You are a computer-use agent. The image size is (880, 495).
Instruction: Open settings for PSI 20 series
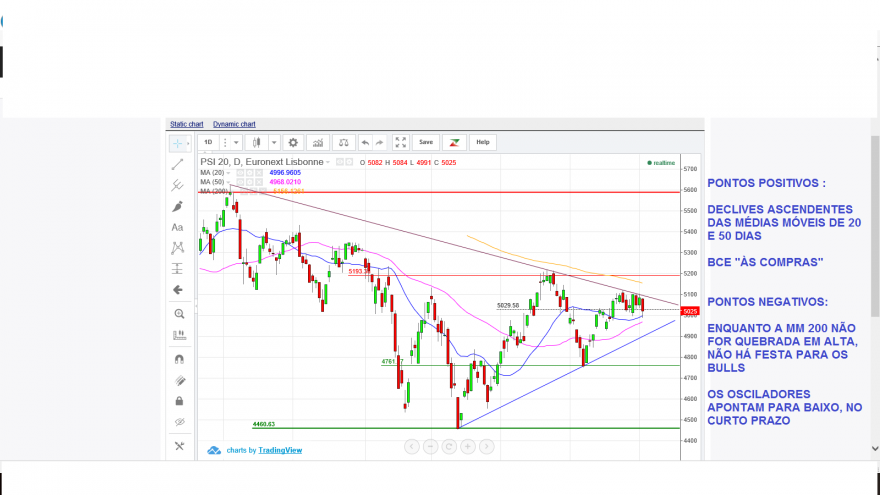click(x=349, y=162)
